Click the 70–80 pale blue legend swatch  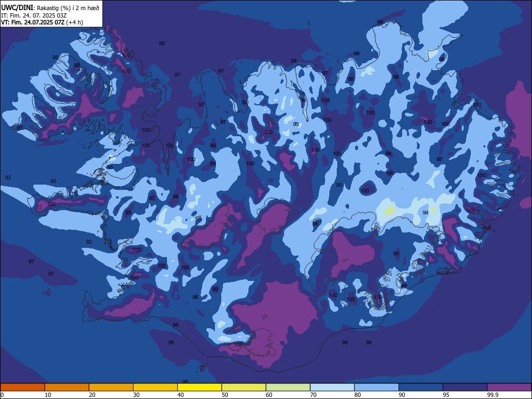pyautogui.click(x=332, y=387)
